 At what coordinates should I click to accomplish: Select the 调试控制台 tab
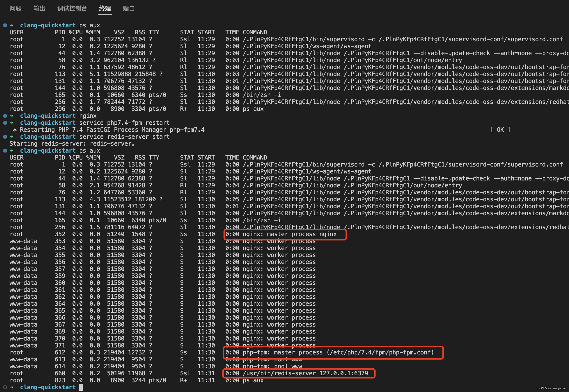coord(72,8)
